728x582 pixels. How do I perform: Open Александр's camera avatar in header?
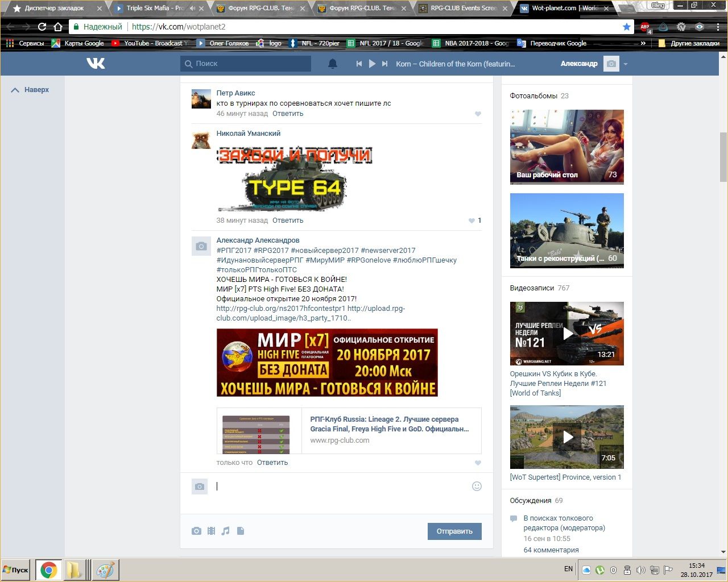[611, 64]
